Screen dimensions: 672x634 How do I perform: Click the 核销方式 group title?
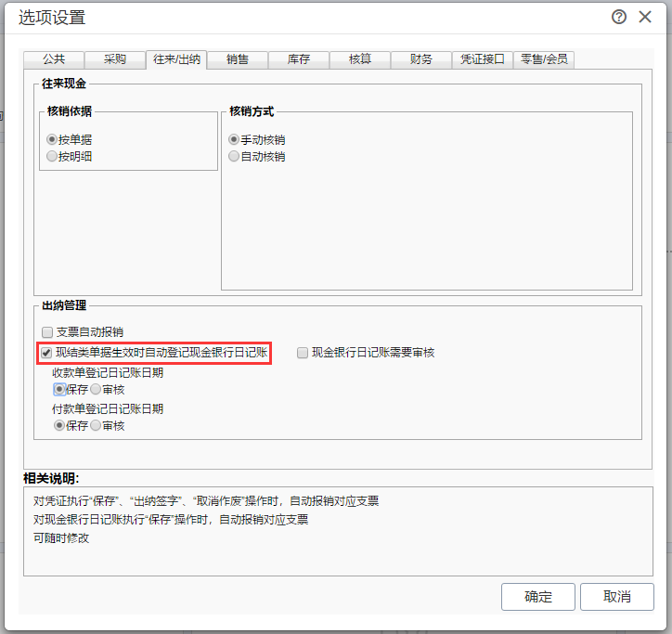[x=252, y=111]
